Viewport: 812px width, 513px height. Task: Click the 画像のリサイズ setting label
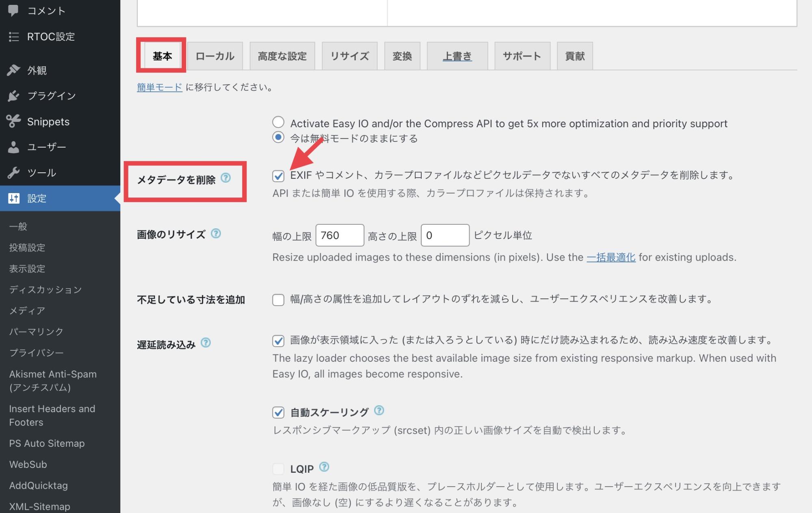point(171,235)
